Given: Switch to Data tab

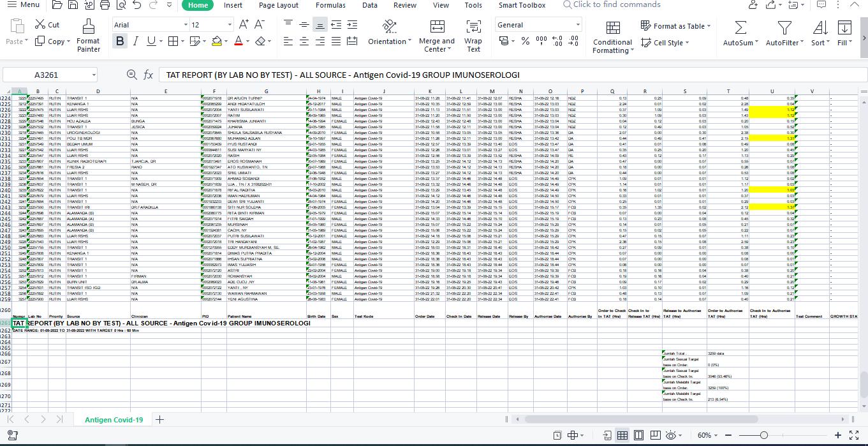Looking at the screenshot, I should tap(370, 5).
